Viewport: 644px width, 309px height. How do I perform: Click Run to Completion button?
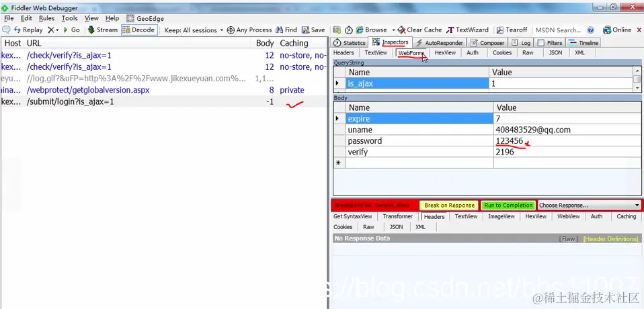pos(508,205)
